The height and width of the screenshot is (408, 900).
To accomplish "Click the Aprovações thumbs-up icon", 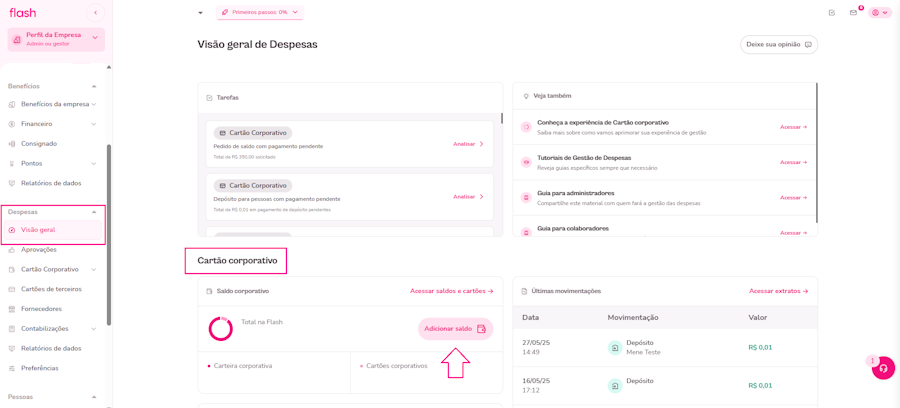I will tap(12, 250).
